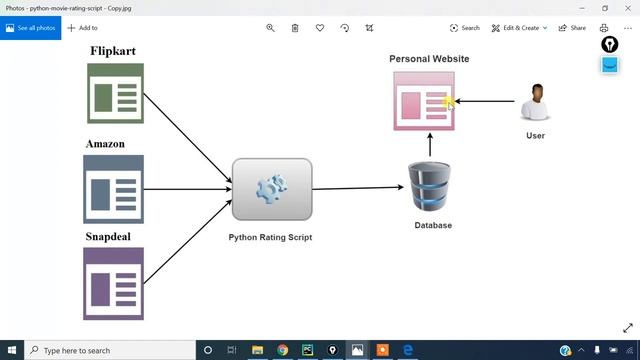The image size is (640, 360).
Task: Launch Google Chrome from taskbar
Action: 282,350
